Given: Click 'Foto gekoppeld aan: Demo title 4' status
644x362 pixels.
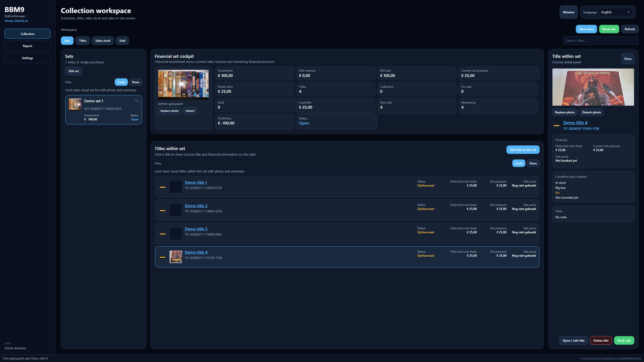Looking at the screenshot, I should click(25, 358).
